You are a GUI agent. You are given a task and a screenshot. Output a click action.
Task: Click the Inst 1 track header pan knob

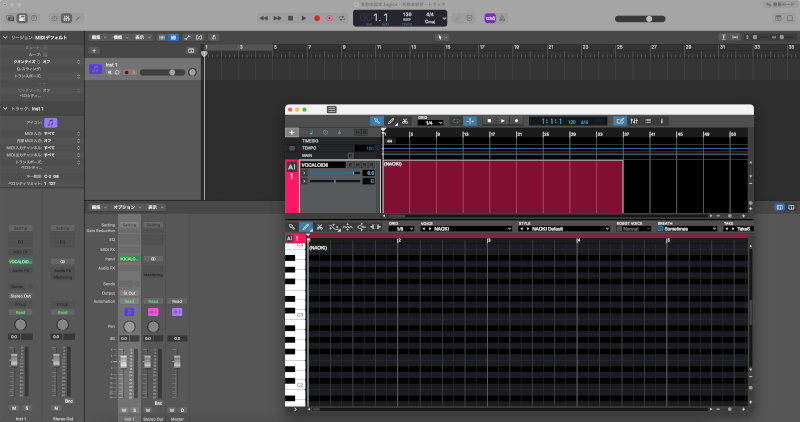point(192,72)
